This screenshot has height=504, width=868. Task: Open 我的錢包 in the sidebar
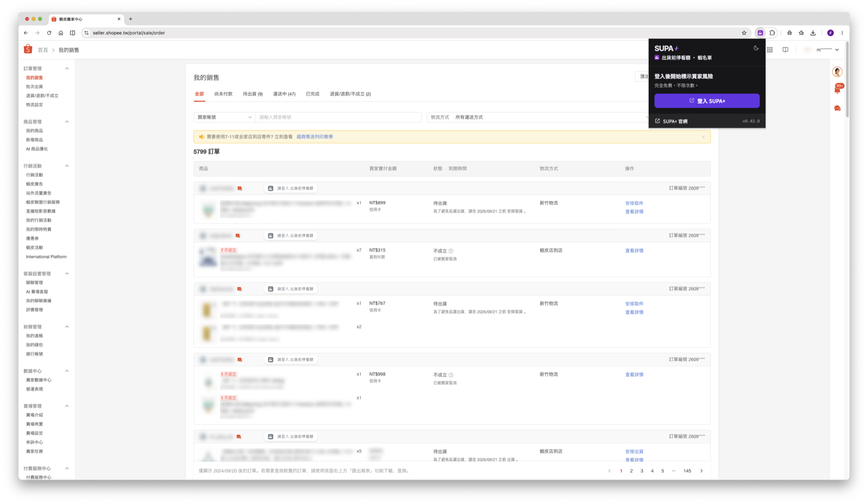point(34,345)
